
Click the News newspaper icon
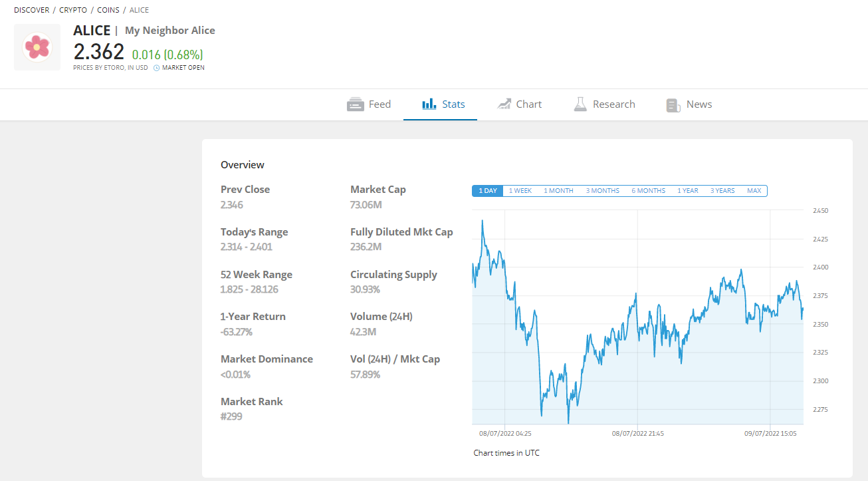[x=674, y=105]
